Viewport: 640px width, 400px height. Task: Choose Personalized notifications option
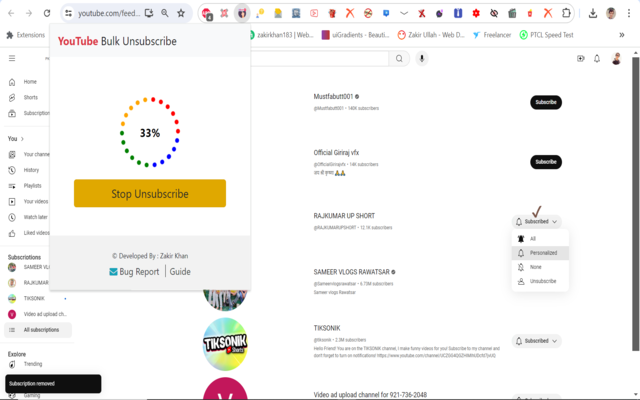point(540,253)
